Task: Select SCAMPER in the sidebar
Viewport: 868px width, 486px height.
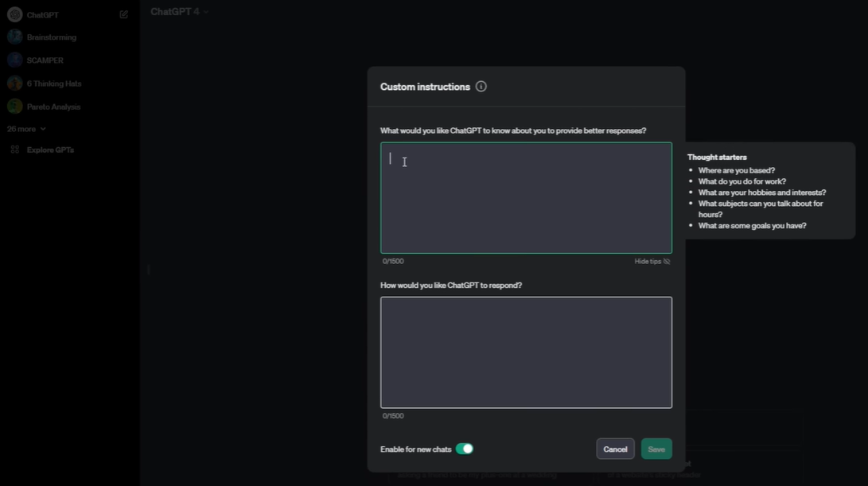Action: (45, 60)
